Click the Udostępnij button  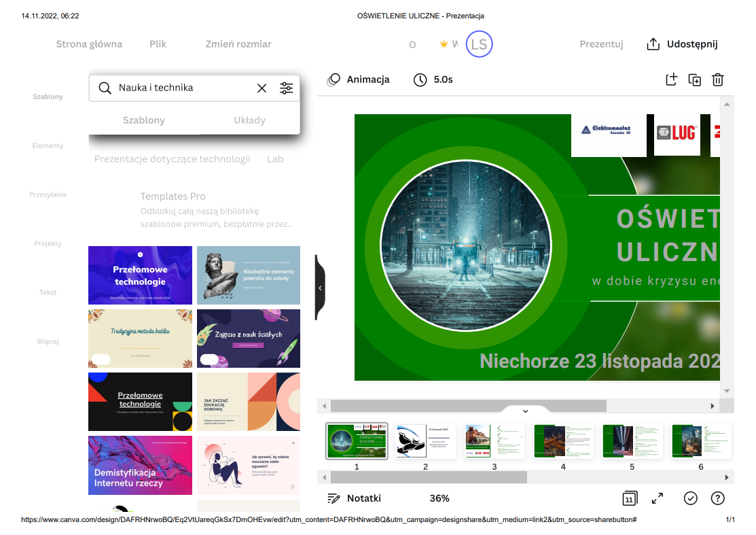click(x=682, y=44)
